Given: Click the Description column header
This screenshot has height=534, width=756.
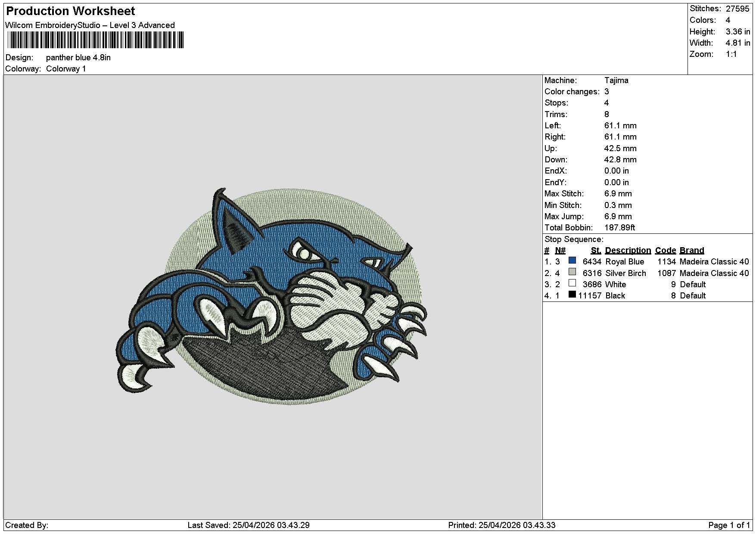Looking at the screenshot, I should (628, 250).
